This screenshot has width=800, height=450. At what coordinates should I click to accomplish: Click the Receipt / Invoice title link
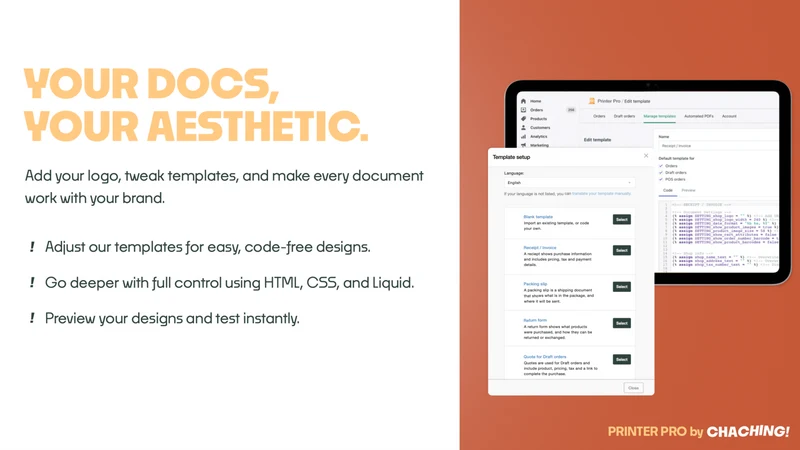point(540,247)
